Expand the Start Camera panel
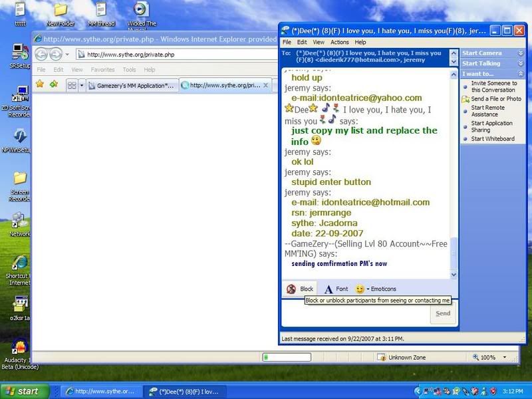This screenshot has height=399, width=532. [493, 53]
